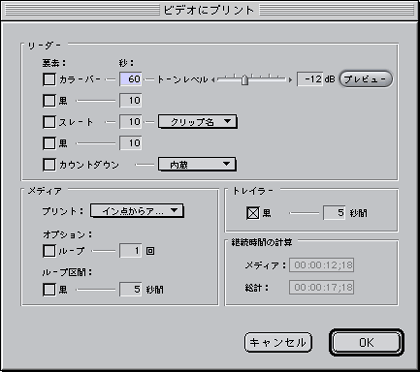The height and width of the screenshot is (372, 420).
Task: Click the ループ count field showing 1
Action: click(131, 251)
